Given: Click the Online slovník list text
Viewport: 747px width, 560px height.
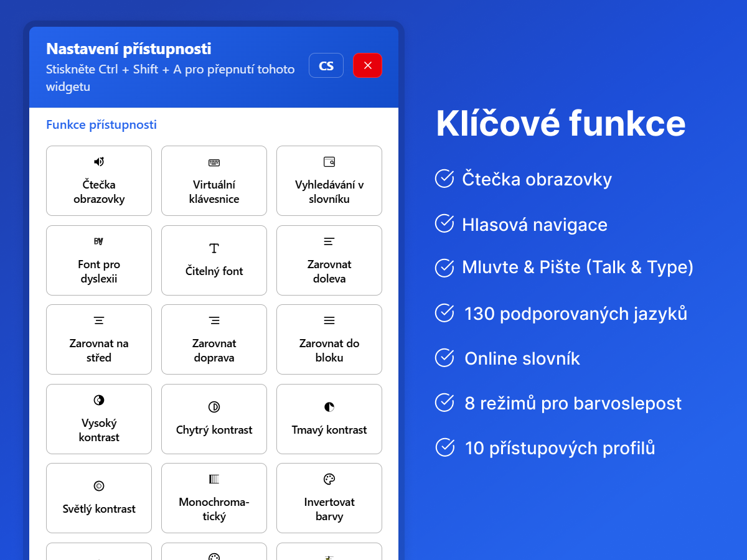Looking at the screenshot, I should (522, 358).
